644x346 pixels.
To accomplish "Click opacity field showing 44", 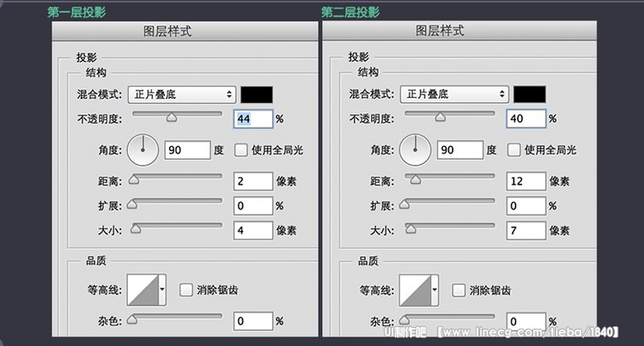I will click(253, 119).
